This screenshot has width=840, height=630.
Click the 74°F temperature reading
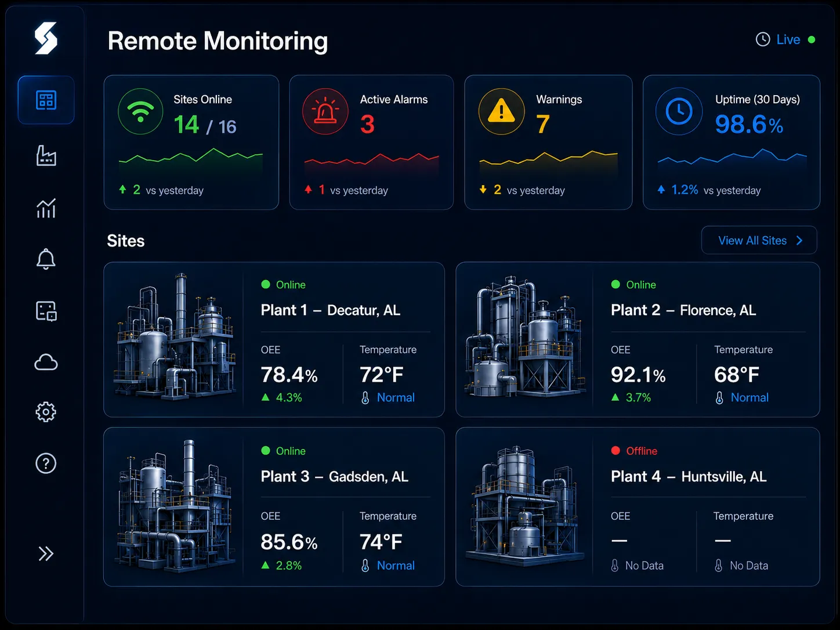(x=381, y=542)
